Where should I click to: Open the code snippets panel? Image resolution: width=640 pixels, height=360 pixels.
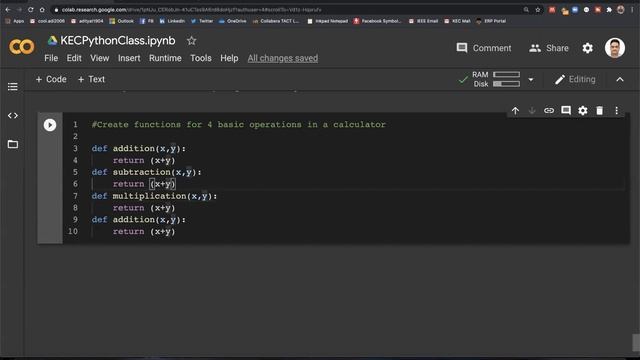13,116
